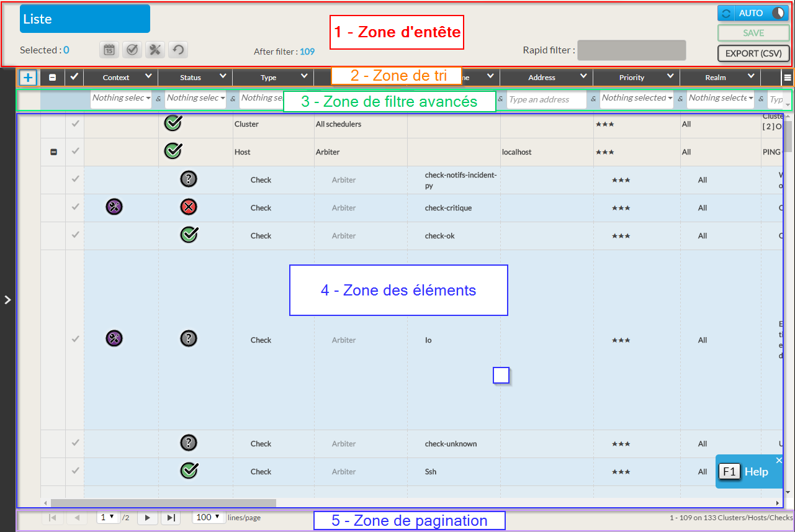Click the undo arrow icon in header
The height and width of the screenshot is (532, 795).
click(x=177, y=50)
